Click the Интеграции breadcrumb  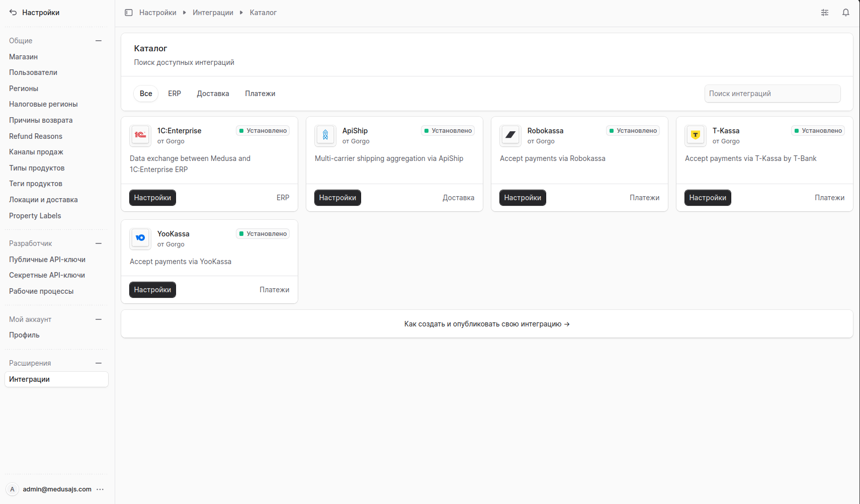(x=213, y=13)
